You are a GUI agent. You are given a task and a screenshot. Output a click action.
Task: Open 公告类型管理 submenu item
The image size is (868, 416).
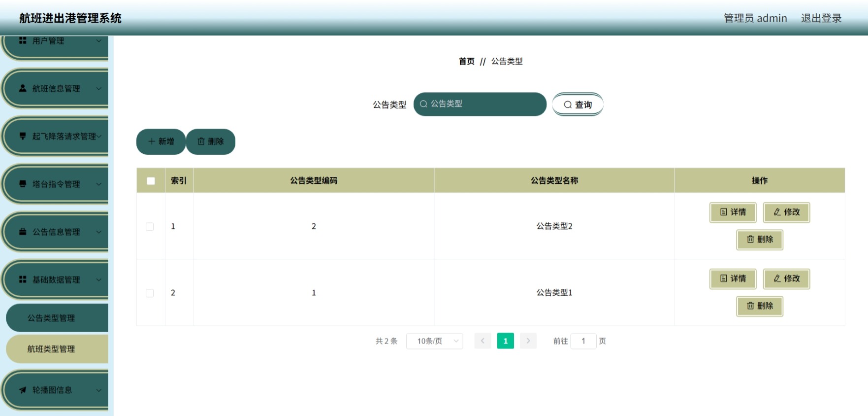click(x=57, y=318)
